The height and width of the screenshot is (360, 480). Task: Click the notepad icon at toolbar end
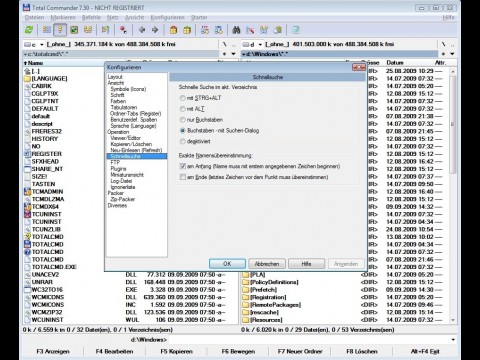296,30
